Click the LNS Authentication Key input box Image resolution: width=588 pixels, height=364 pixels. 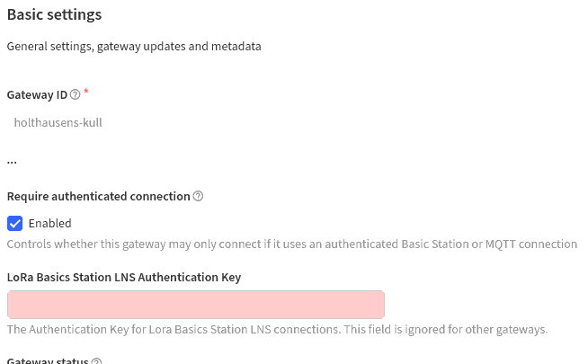(196, 305)
